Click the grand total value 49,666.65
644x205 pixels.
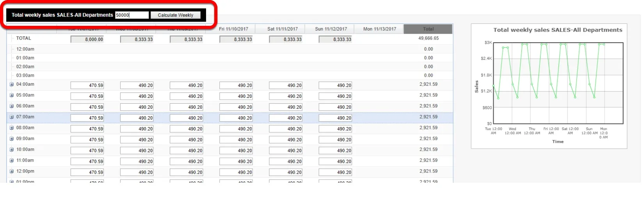click(x=428, y=38)
